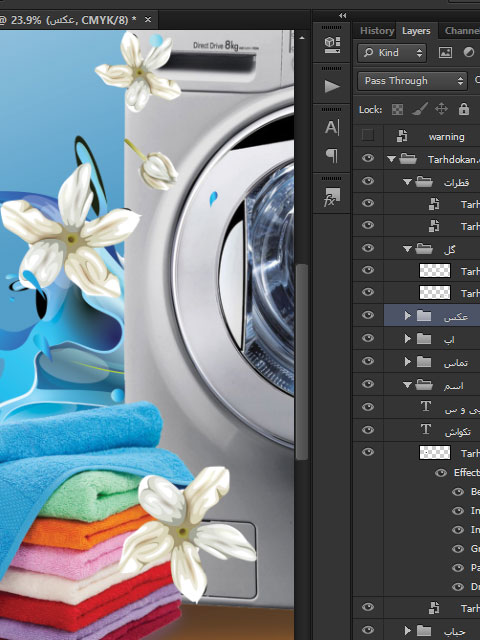480x640 pixels.
Task: Expand the اب group triangle
Action: click(407, 338)
